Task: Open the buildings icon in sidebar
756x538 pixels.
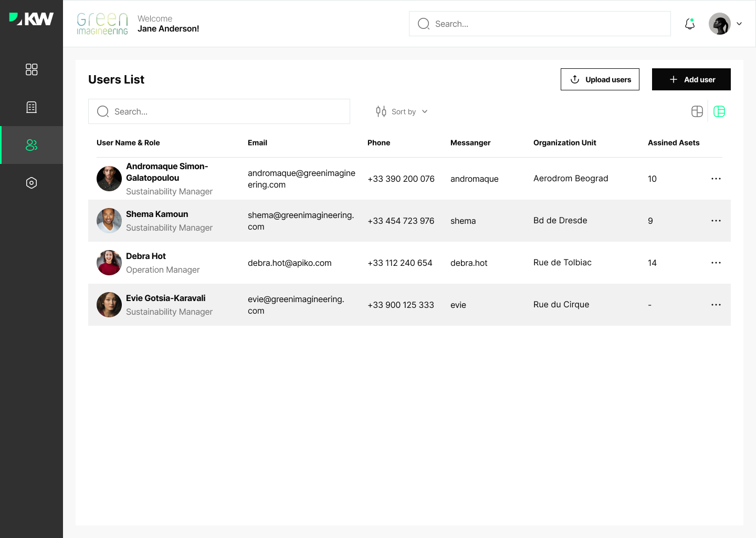Action: (x=31, y=107)
